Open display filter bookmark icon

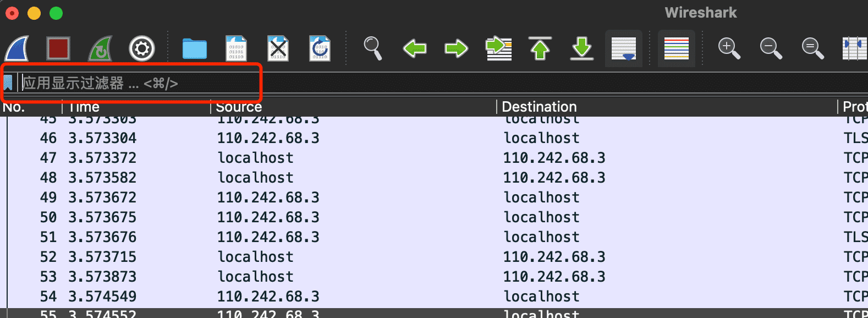[x=8, y=83]
